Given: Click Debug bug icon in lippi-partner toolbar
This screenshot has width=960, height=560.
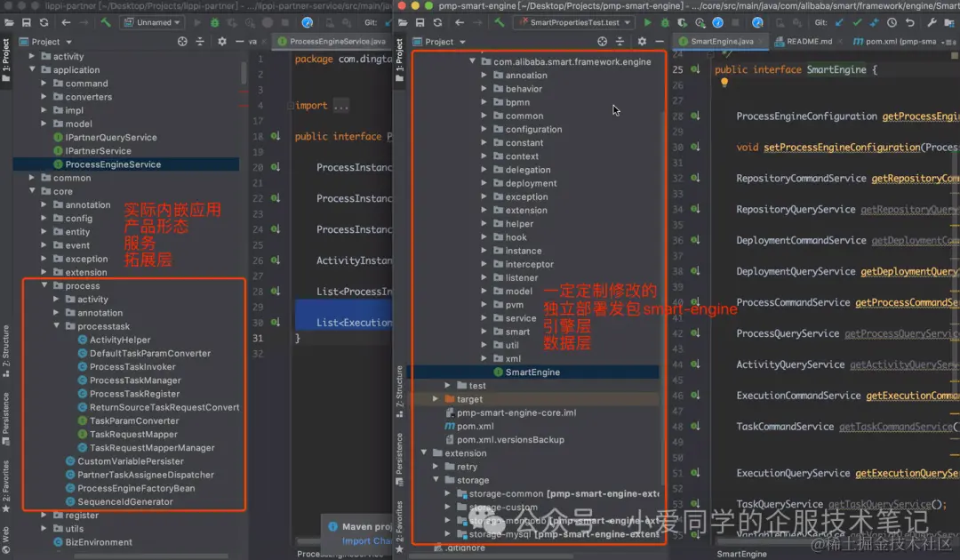Looking at the screenshot, I should click(215, 22).
